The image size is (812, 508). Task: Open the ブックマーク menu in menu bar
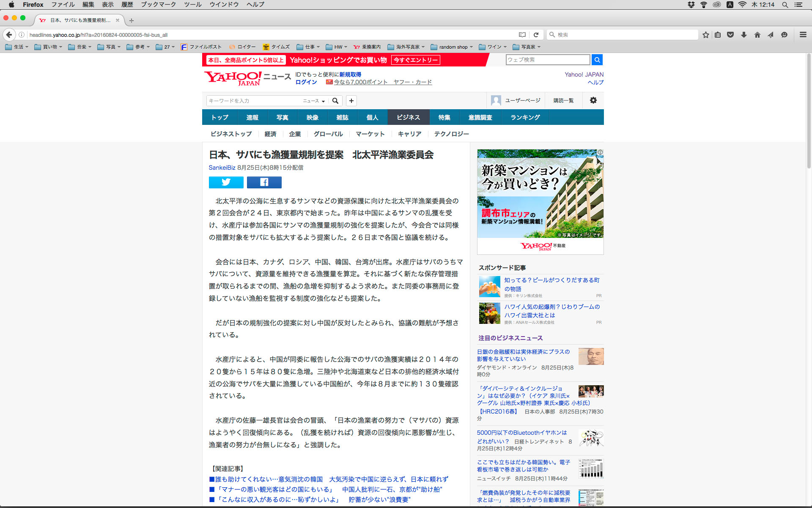click(x=158, y=5)
